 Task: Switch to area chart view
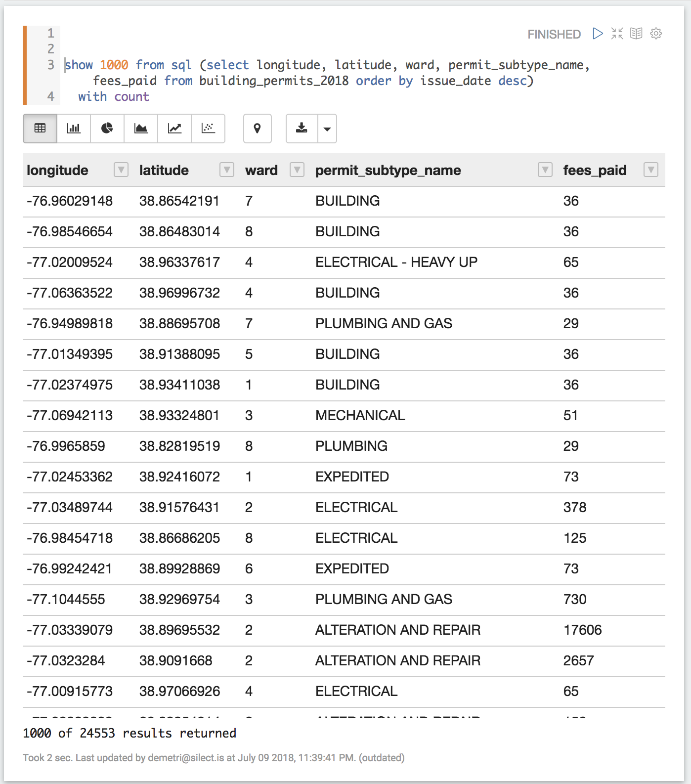[141, 129]
